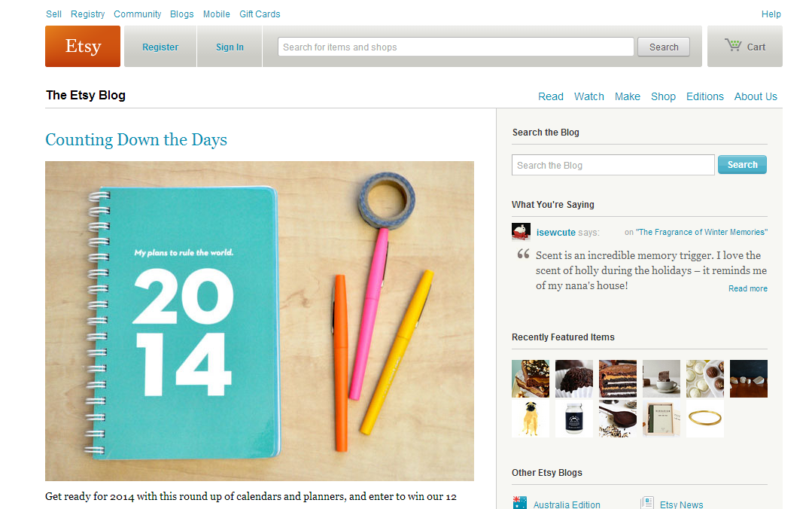Click the blue blog Search button

coord(742,165)
